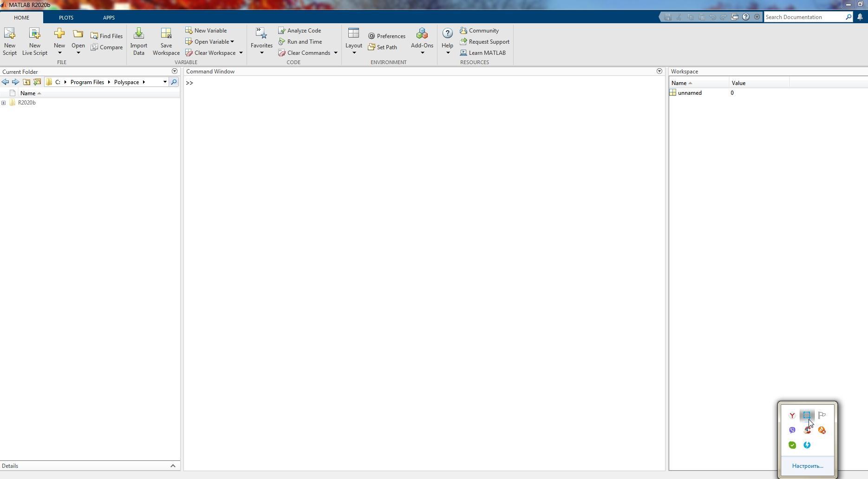
Task: Click the Analyze Code icon
Action: click(282, 31)
